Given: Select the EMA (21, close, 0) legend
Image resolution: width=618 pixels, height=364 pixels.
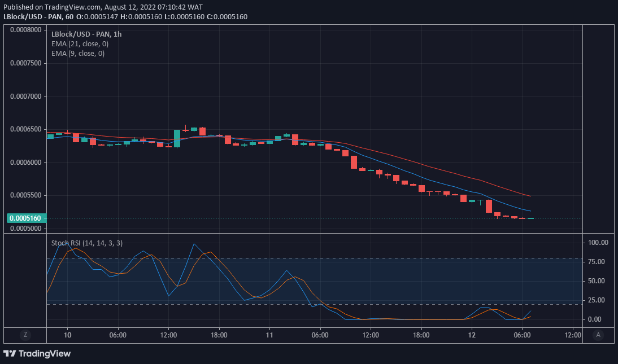Looking at the screenshot, I should tap(80, 43).
